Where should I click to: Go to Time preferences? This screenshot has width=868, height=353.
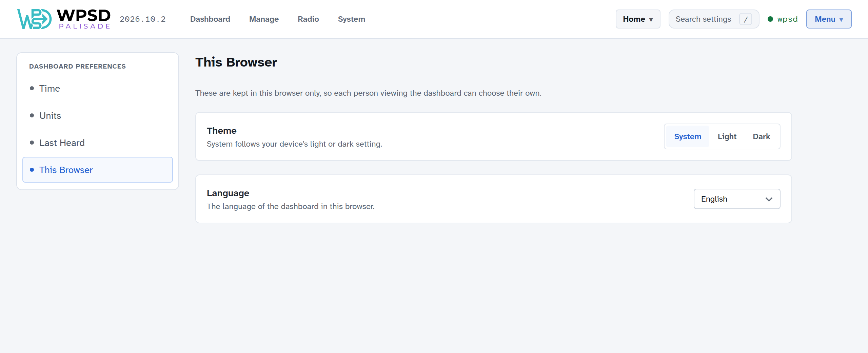(x=98, y=88)
